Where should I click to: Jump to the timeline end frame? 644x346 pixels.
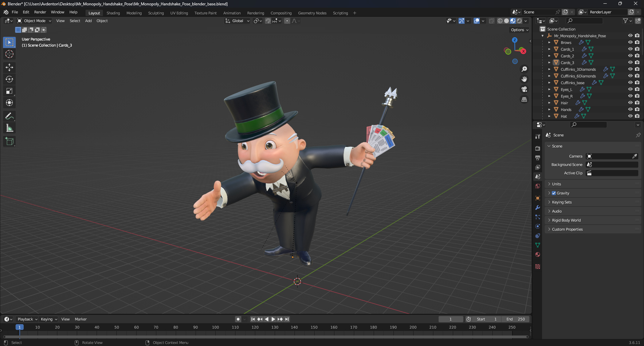click(x=287, y=319)
